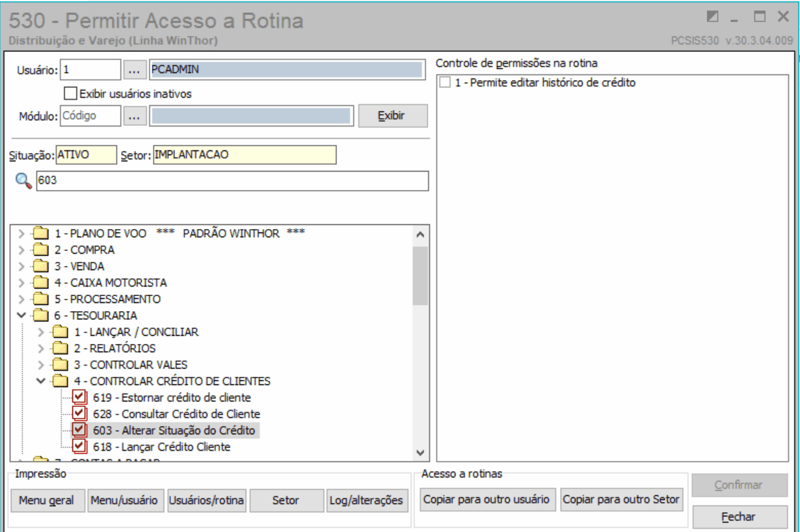
Task: Uncheck routine 619 Estornar crédito de cliente
Action: click(79, 397)
